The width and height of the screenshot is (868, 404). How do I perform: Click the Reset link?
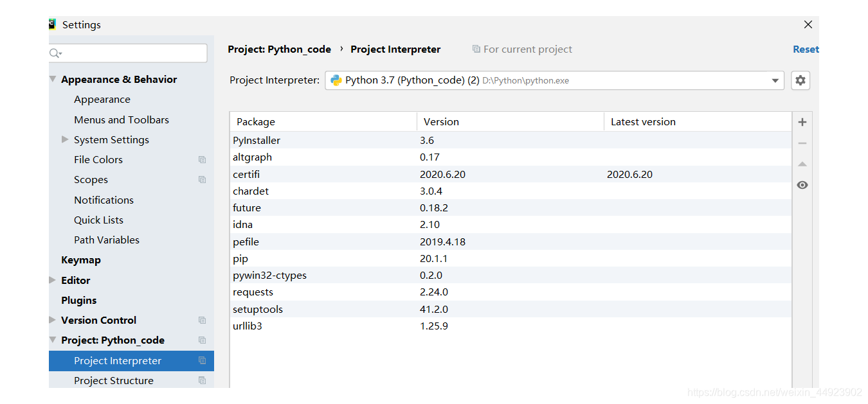(x=805, y=49)
